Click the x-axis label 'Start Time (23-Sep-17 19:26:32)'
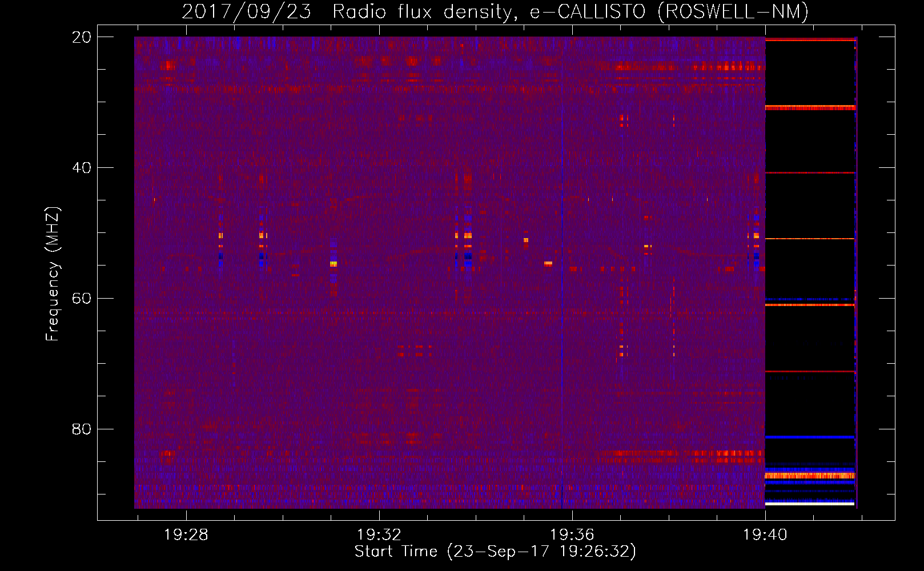The image size is (924, 571). (495, 552)
